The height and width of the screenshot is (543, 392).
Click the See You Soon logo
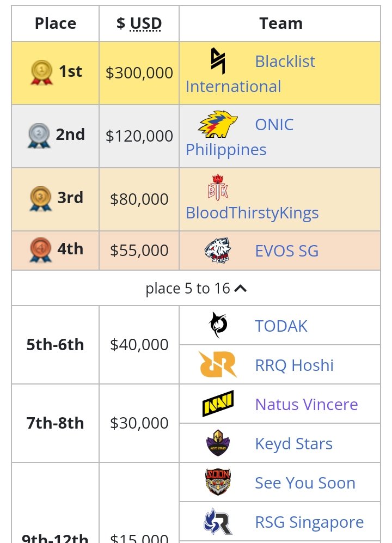click(x=218, y=483)
